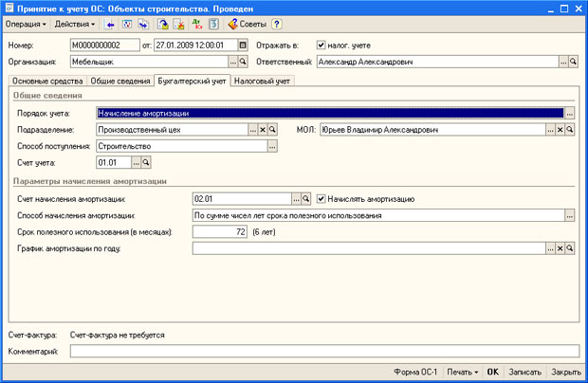This screenshot has height=383, width=588.
Task: Open magnifier for account 02.01
Action: click(305, 199)
